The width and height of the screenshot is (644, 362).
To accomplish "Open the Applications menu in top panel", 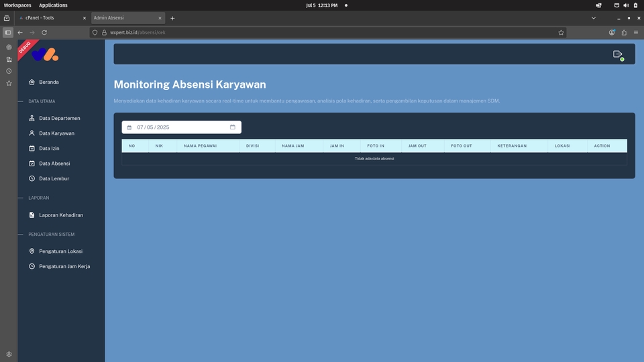I will click(53, 5).
